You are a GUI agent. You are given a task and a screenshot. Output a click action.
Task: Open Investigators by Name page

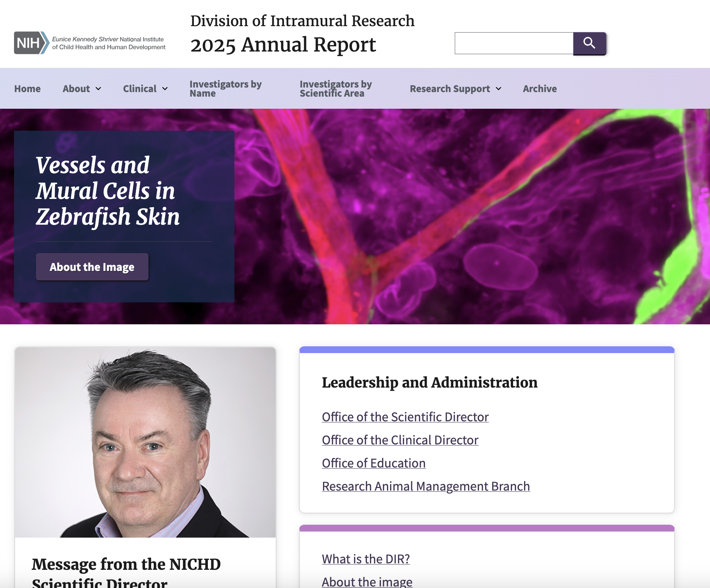226,89
